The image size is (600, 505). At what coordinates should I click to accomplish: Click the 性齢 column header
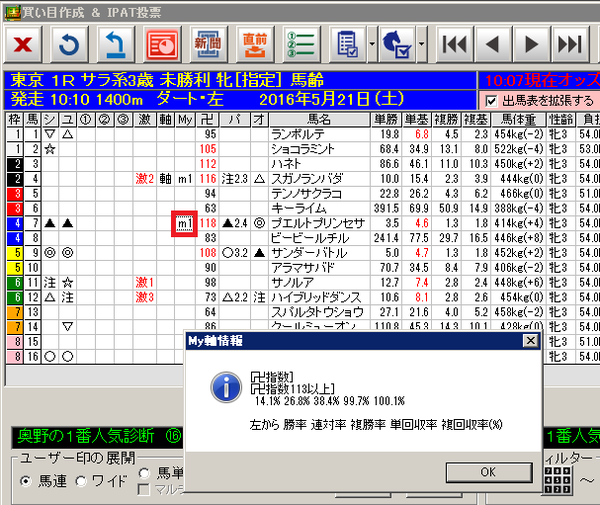click(x=561, y=119)
